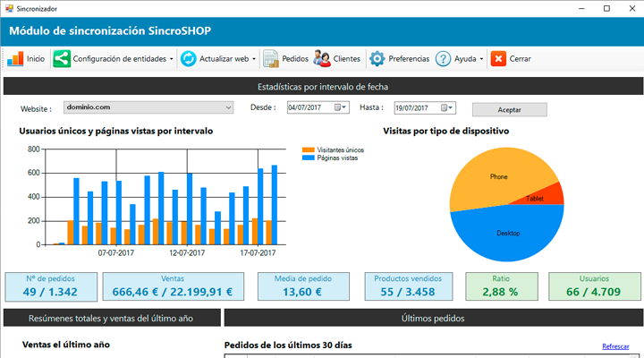Click Resúmenes totales y ventas header

pyautogui.click(x=112, y=318)
